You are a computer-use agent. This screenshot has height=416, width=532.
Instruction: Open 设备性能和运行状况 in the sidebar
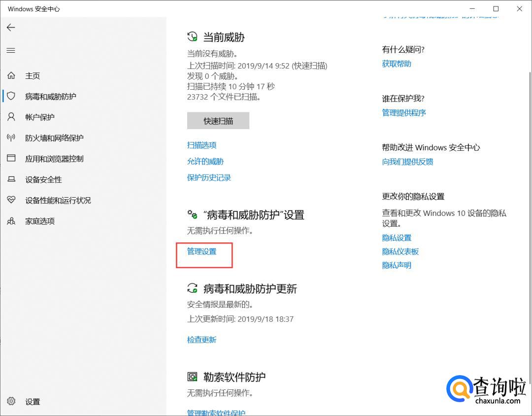pos(58,200)
